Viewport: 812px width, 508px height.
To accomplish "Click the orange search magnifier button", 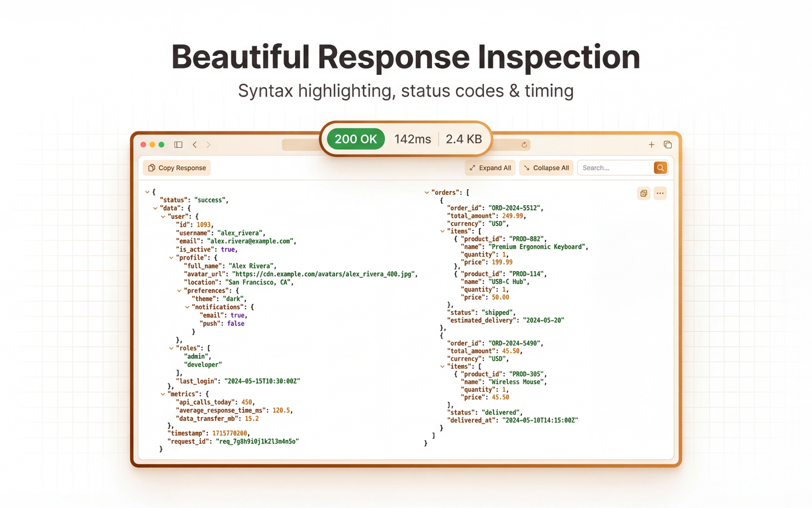I will [x=660, y=168].
